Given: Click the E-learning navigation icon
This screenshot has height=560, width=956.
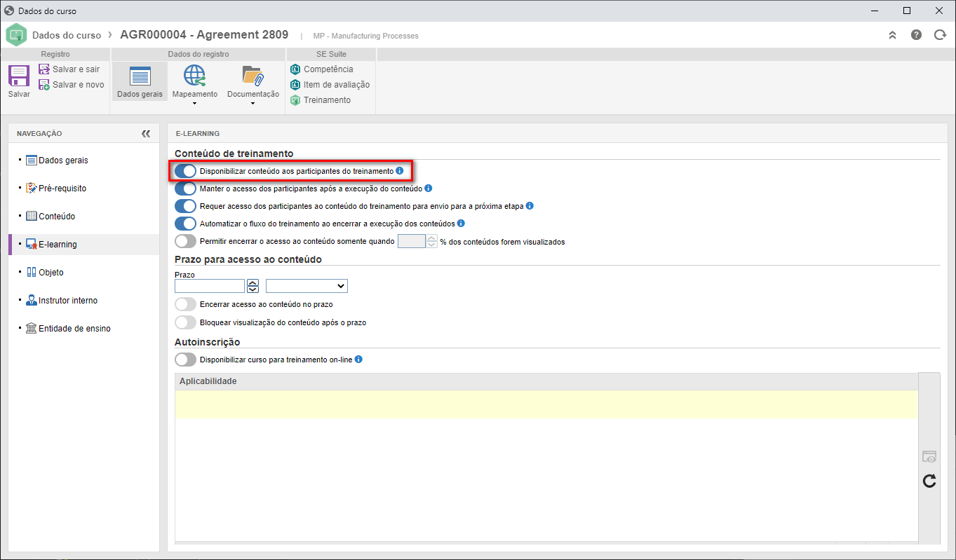Looking at the screenshot, I should (31, 245).
